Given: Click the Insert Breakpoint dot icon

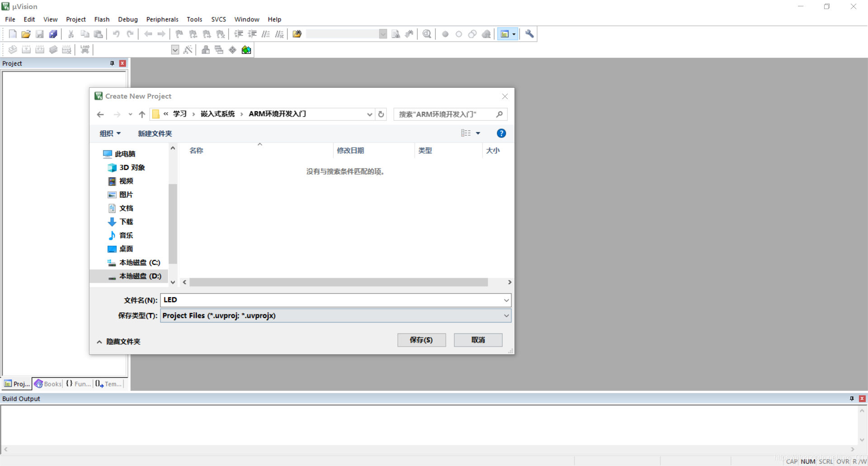Looking at the screenshot, I should (x=445, y=34).
